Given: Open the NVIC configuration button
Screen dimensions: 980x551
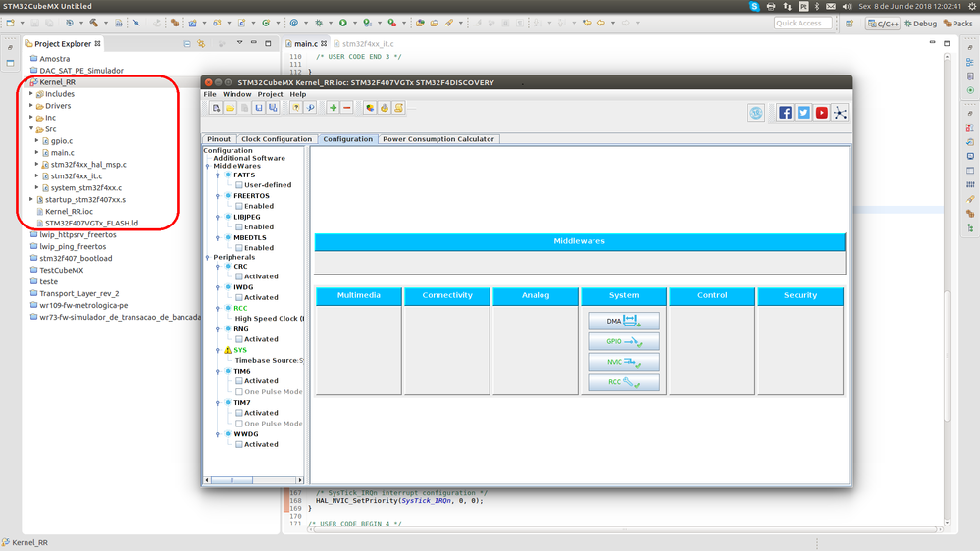Looking at the screenshot, I should coord(623,362).
